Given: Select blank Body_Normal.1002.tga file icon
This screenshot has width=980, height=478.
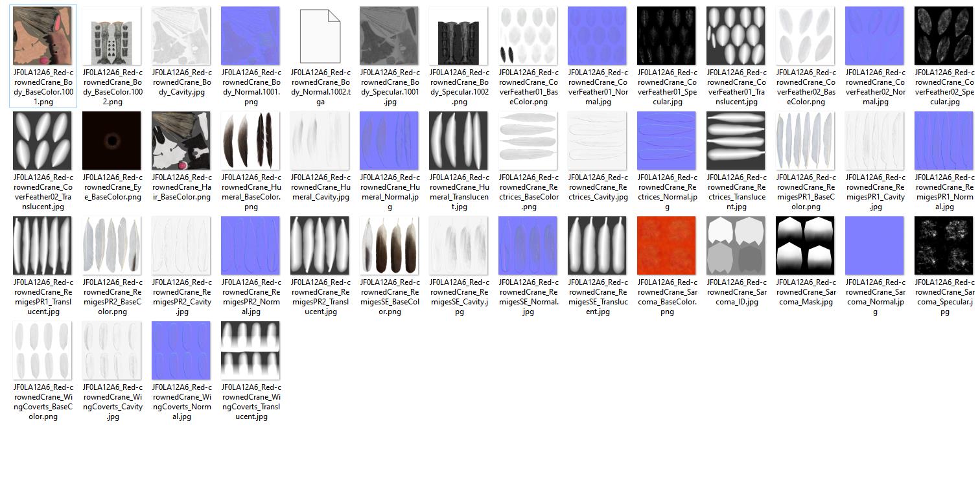Looking at the screenshot, I should 320,36.
